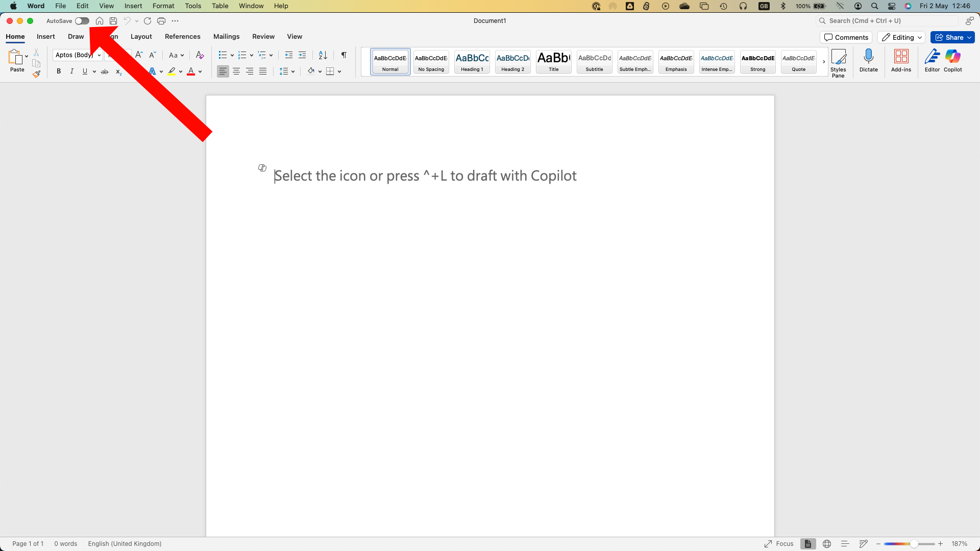This screenshot has width=980, height=551.
Task: Click the increase indent icon
Action: click(x=302, y=55)
